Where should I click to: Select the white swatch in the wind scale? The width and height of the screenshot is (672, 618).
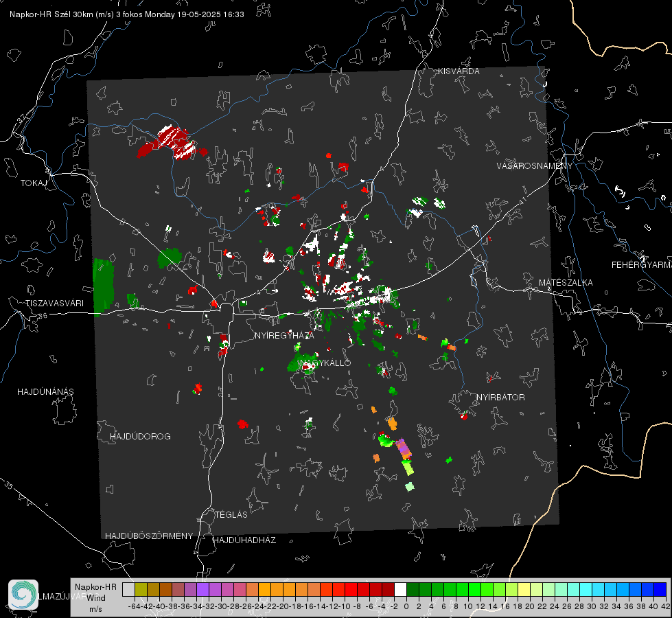[x=400, y=589]
